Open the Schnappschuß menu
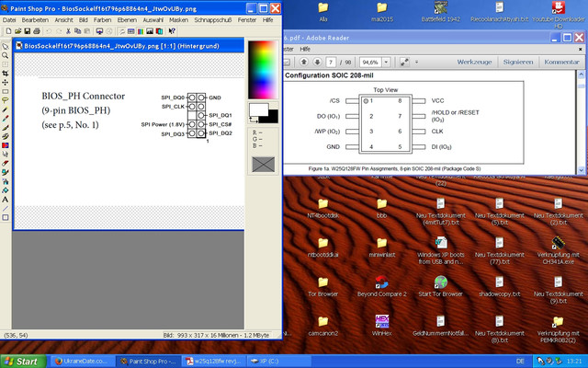Image resolution: width=588 pixels, height=368 pixels. click(212, 20)
